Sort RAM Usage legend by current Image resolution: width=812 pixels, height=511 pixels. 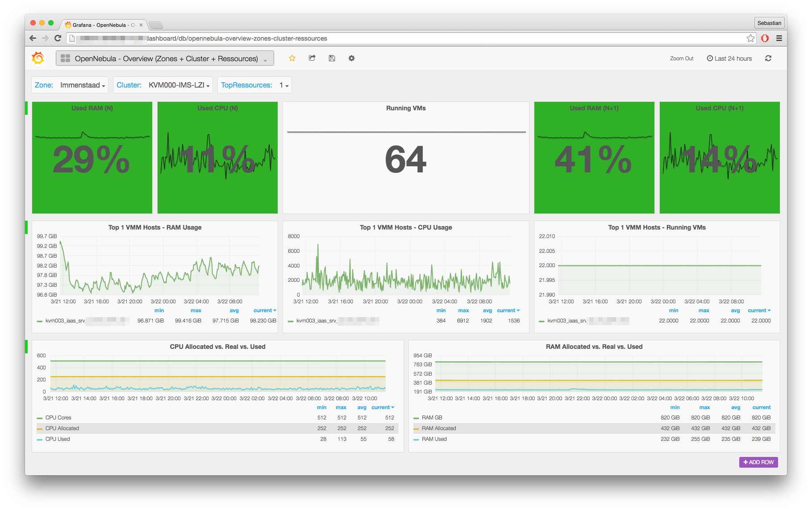pyautogui.click(x=265, y=310)
